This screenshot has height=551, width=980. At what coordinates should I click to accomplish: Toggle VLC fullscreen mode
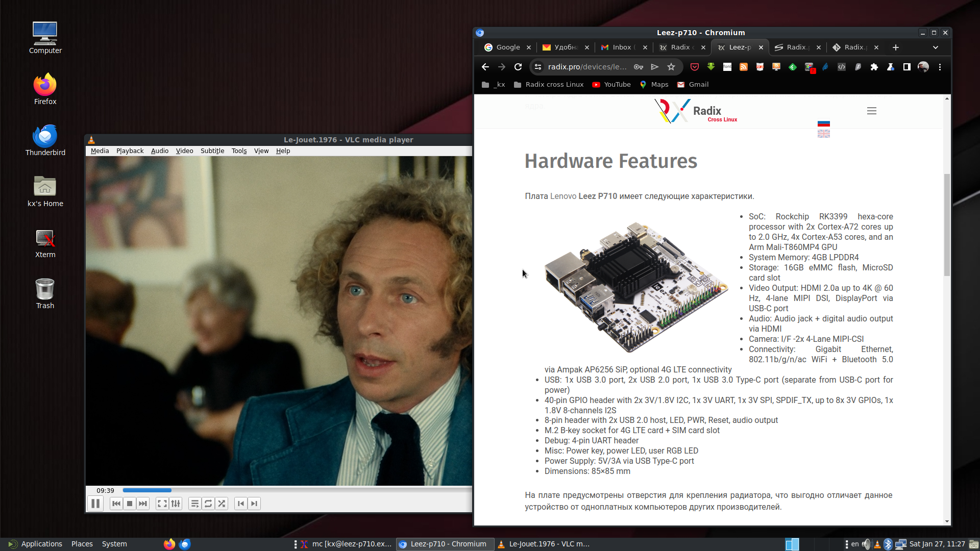point(162,504)
